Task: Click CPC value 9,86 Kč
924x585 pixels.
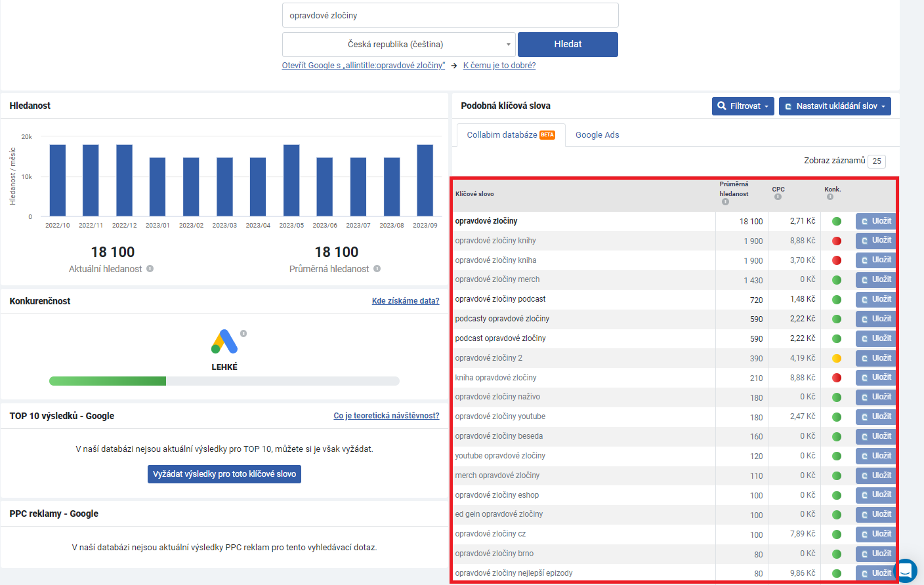Action: [x=803, y=573]
